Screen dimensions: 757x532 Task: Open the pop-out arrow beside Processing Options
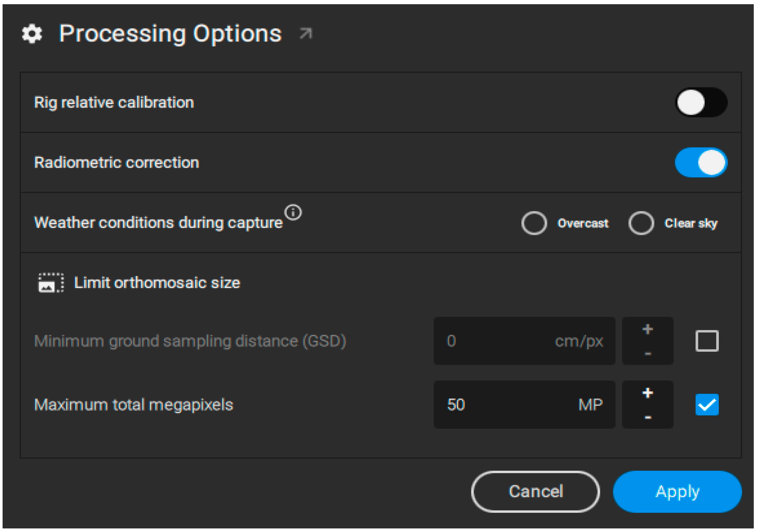(306, 34)
